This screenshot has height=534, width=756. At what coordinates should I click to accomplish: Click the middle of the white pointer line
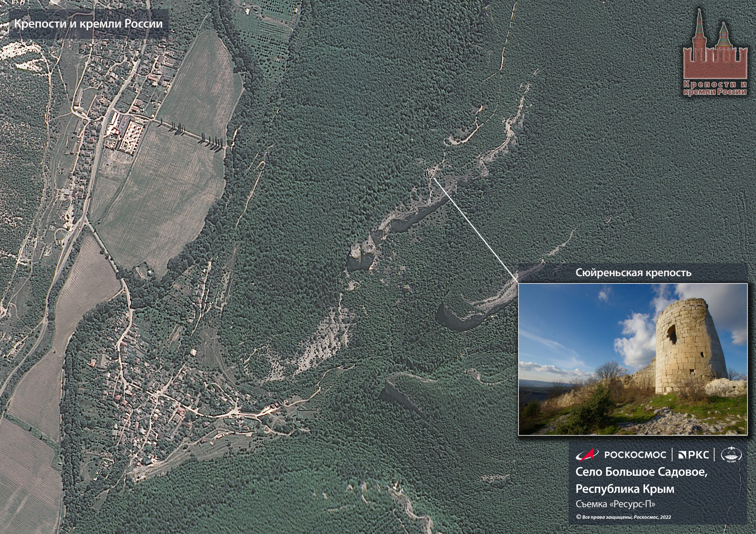coord(476,230)
